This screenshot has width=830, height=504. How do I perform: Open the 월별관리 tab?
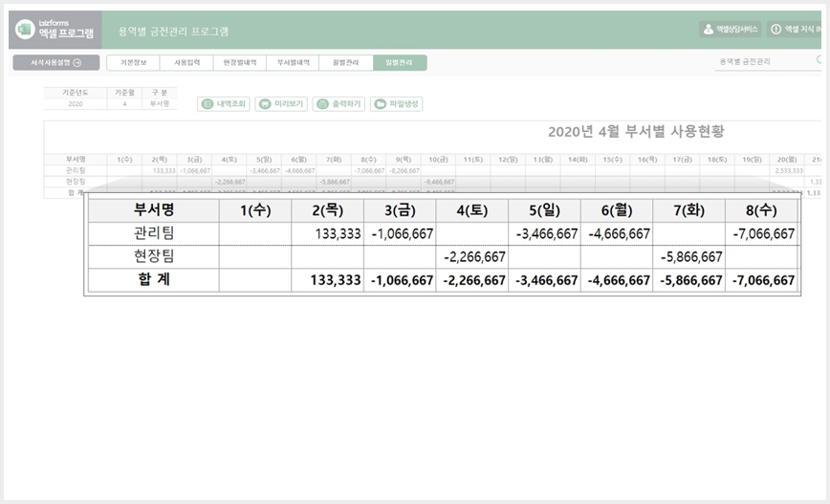click(345, 62)
